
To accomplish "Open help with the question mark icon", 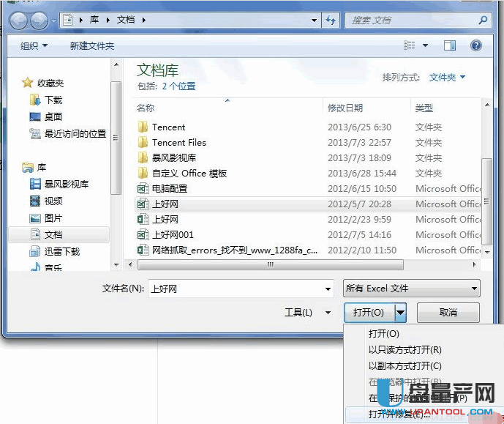I will coord(475,45).
